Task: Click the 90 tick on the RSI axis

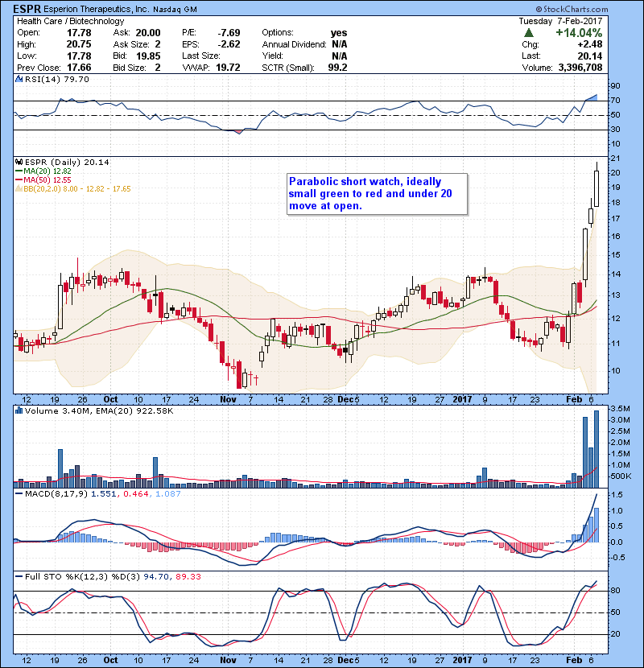Action: click(x=616, y=86)
